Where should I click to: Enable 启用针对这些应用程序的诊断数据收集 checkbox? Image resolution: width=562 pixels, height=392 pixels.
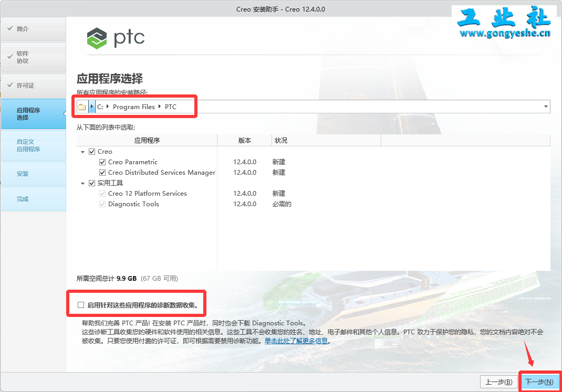point(81,305)
